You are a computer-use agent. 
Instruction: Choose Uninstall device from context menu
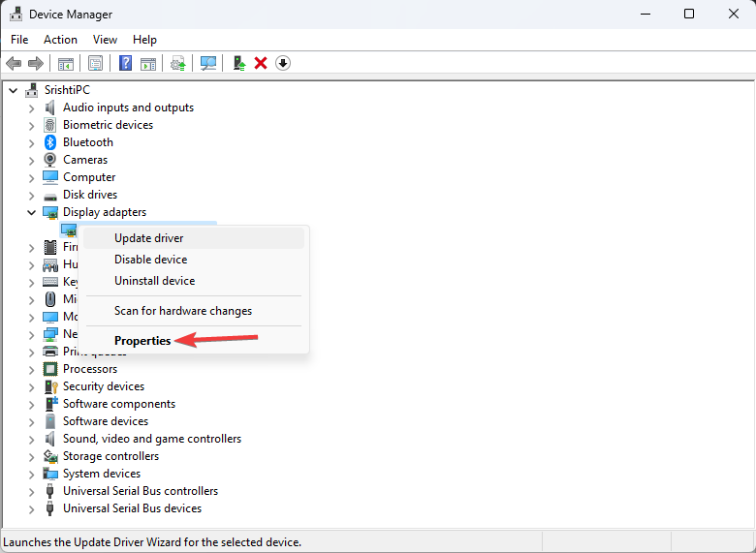click(194, 280)
